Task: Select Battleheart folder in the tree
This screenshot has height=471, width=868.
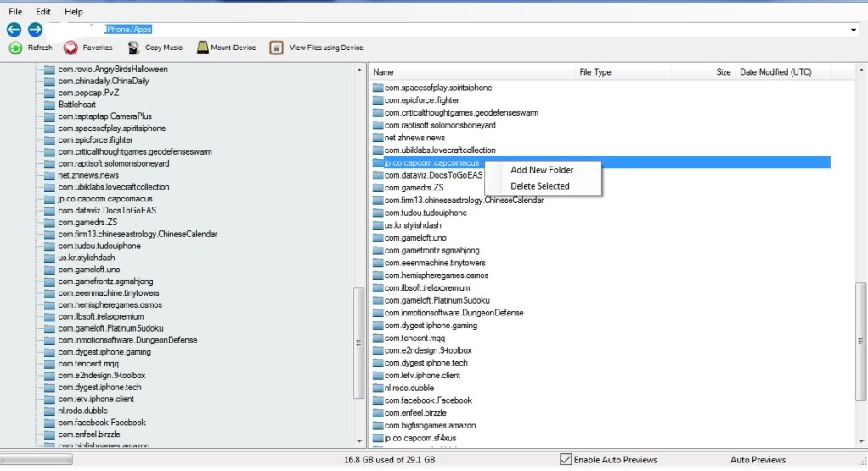Action: coord(77,105)
